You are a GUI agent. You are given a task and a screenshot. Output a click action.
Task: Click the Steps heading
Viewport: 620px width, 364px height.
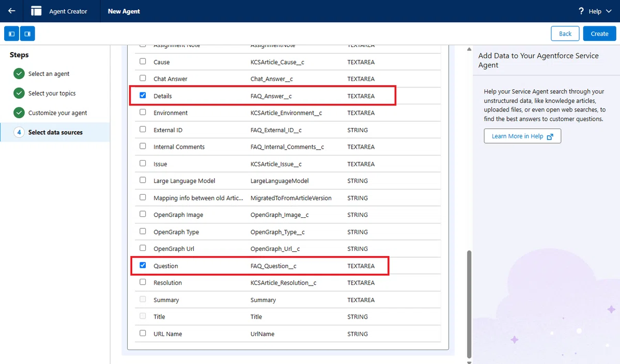pos(19,55)
